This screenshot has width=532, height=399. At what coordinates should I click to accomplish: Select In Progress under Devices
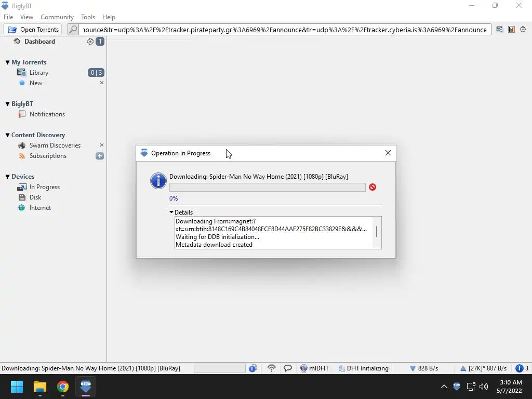(x=45, y=187)
